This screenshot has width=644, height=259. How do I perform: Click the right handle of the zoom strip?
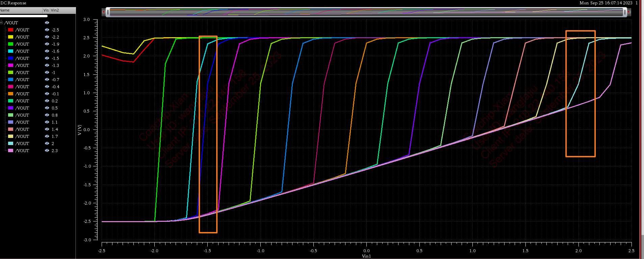tap(625, 12)
